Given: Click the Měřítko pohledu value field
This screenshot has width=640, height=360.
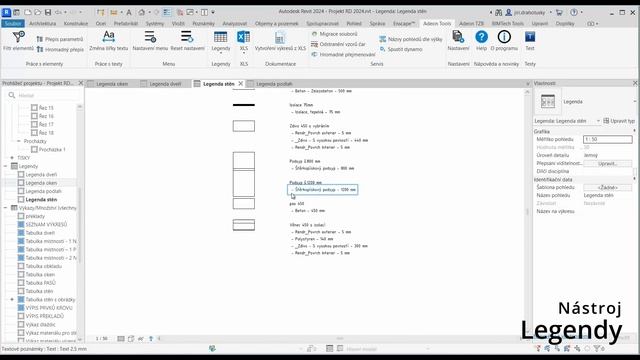Looking at the screenshot, I should click(607, 139).
